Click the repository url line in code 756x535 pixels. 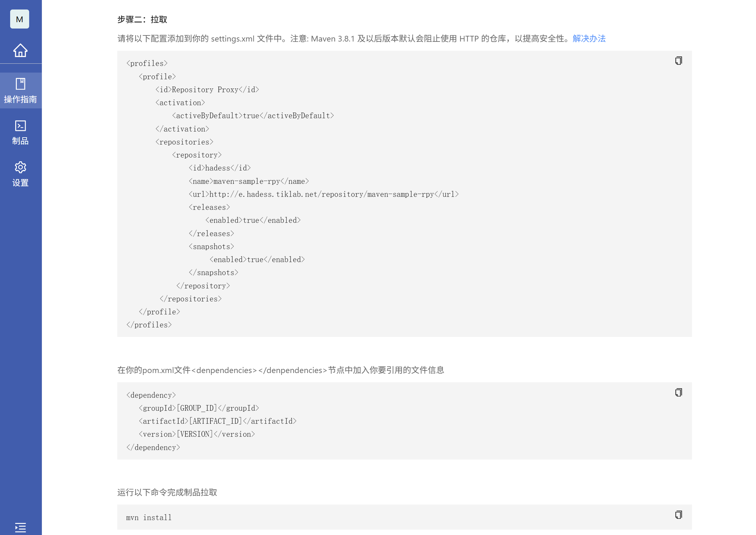pyautogui.click(x=324, y=194)
